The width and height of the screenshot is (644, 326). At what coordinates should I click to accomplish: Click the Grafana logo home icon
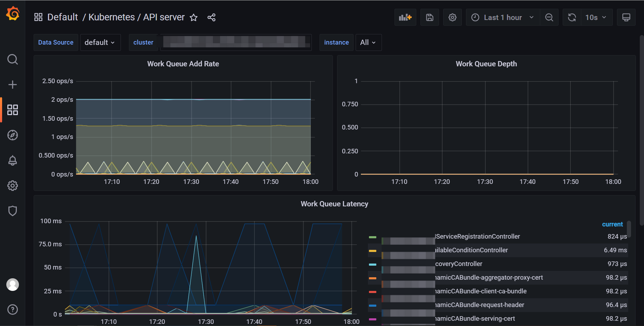click(13, 14)
